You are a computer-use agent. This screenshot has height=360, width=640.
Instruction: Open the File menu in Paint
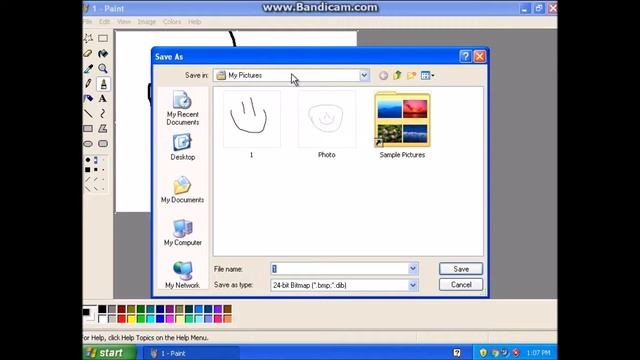click(88, 22)
